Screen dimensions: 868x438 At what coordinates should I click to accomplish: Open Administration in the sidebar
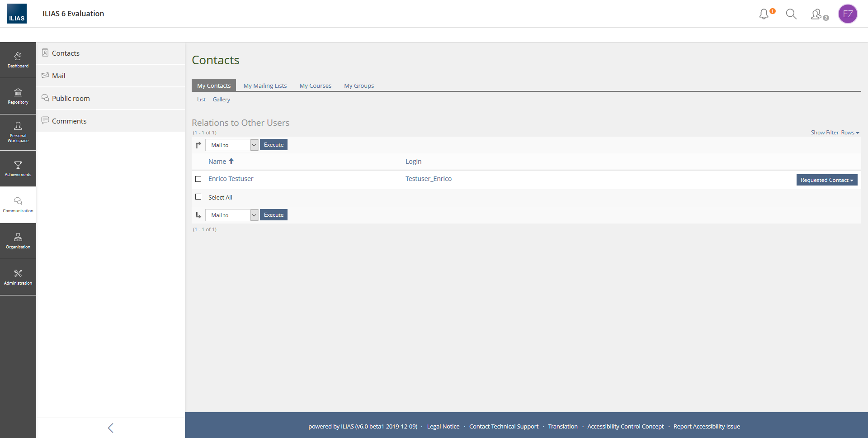(18, 277)
